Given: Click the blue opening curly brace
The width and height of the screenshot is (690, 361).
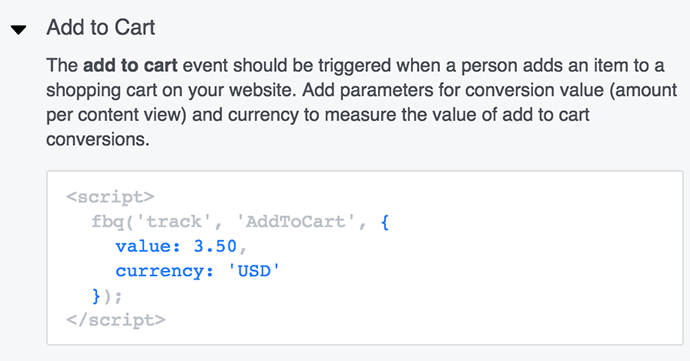Looking at the screenshot, I should pyautogui.click(x=385, y=222).
